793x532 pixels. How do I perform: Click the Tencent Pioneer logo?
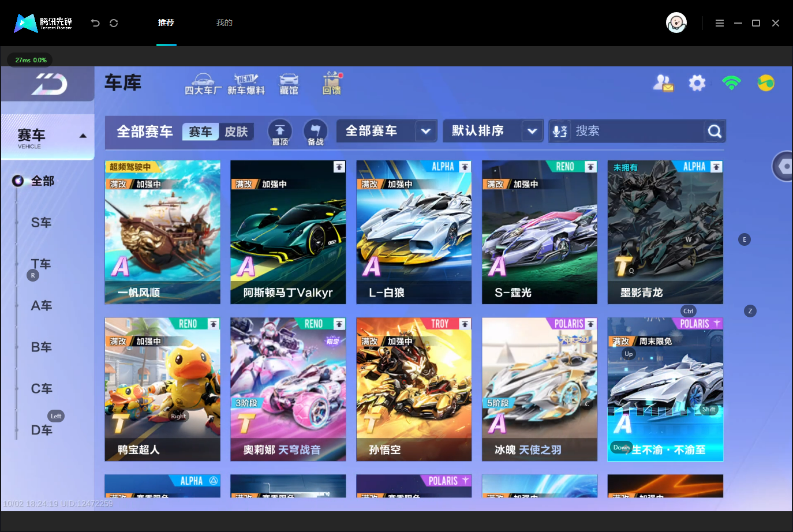point(43,23)
